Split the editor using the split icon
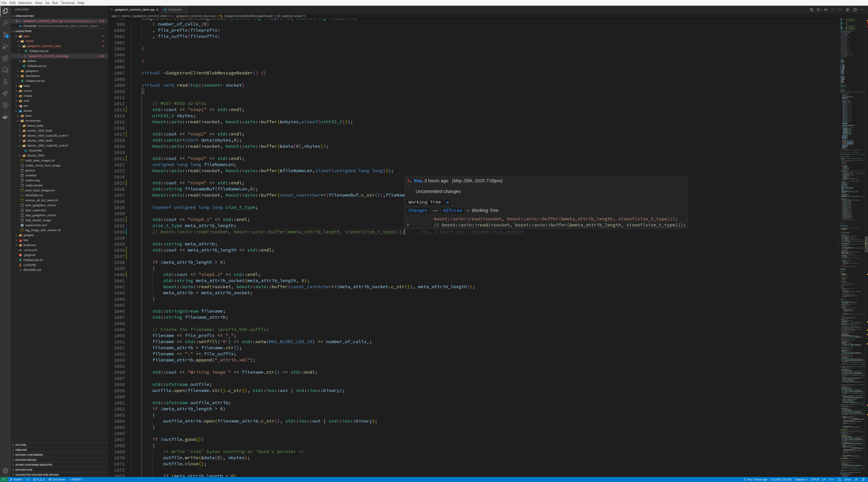Image resolution: width=868 pixels, height=482 pixels. pyautogui.click(x=855, y=10)
